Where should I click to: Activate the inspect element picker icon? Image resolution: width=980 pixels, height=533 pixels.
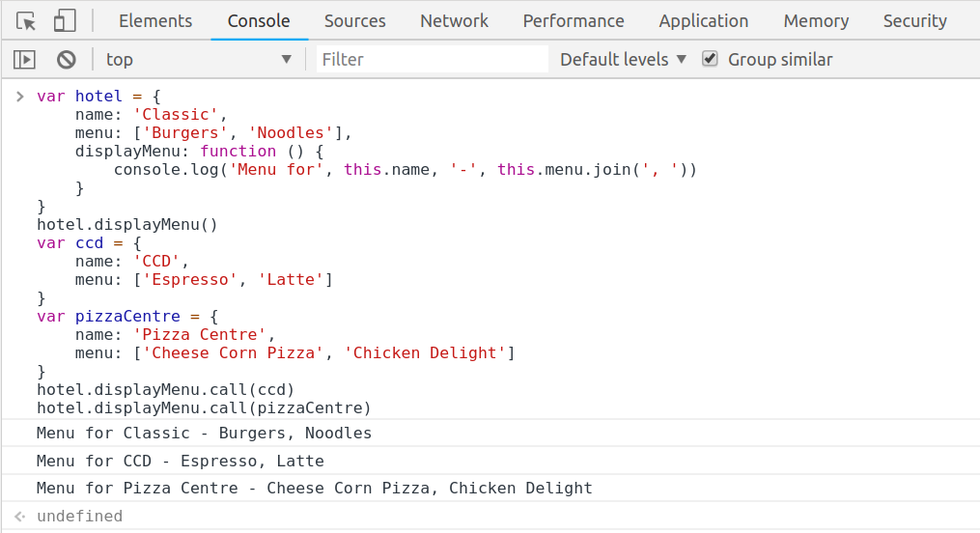[26, 20]
